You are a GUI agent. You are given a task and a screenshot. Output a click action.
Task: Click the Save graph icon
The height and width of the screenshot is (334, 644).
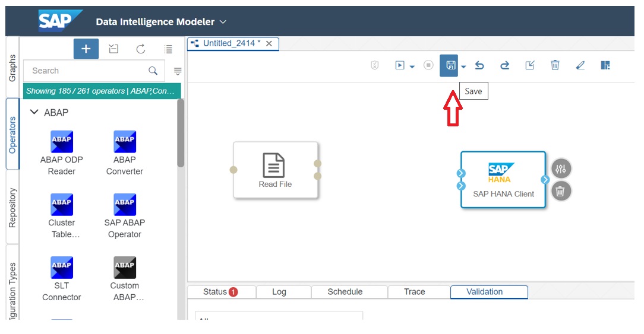tap(450, 65)
